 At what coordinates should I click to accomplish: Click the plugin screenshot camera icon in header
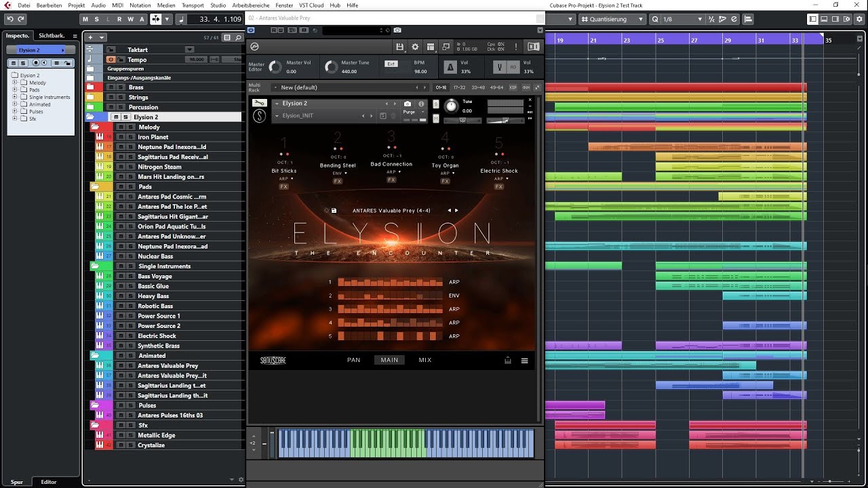tap(397, 30)
